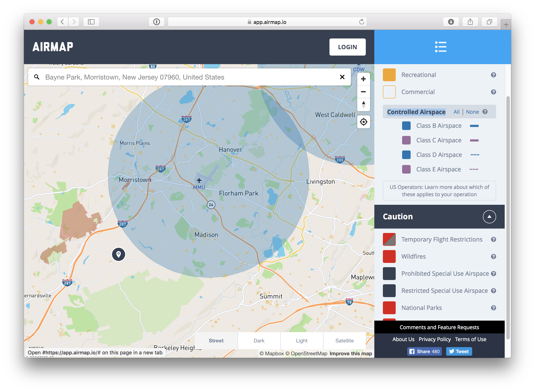
Task: Click Improve this map link
Action: point(350,353)
